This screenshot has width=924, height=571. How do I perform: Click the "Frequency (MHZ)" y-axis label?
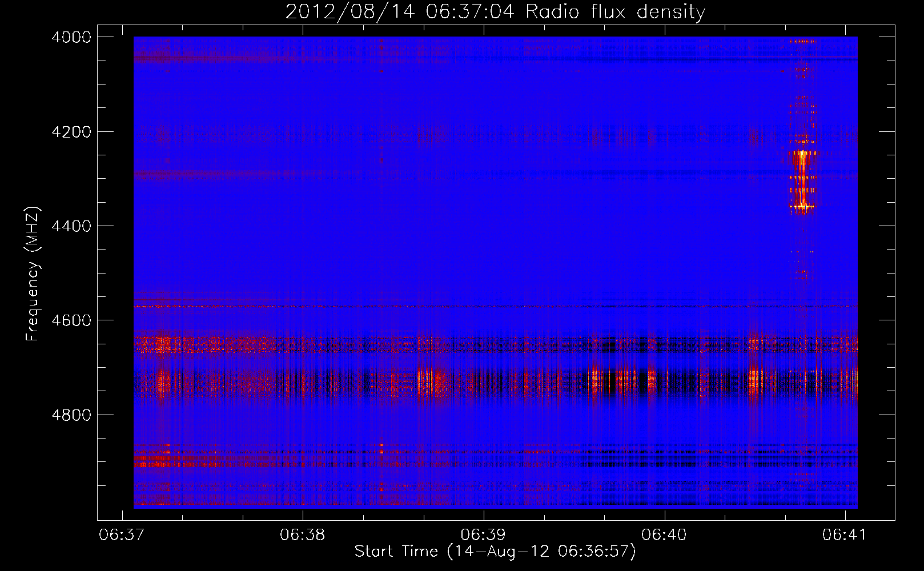click(x=33, y=274)
